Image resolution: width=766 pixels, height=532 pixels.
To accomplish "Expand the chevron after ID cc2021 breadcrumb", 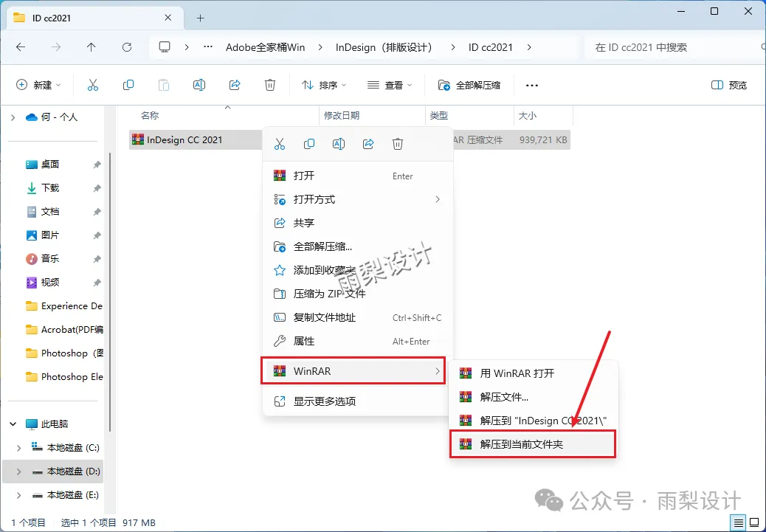I will [x=529, y=47].
